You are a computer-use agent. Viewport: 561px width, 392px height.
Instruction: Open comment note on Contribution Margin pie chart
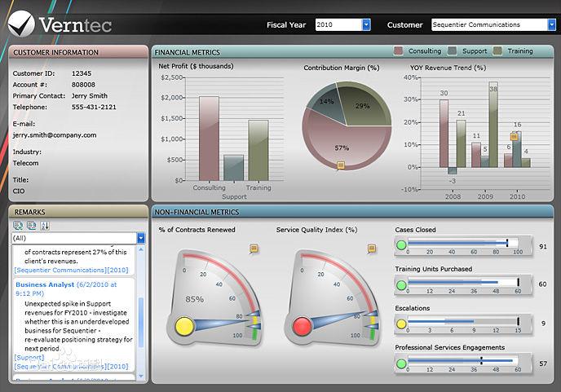click(341, 165)
